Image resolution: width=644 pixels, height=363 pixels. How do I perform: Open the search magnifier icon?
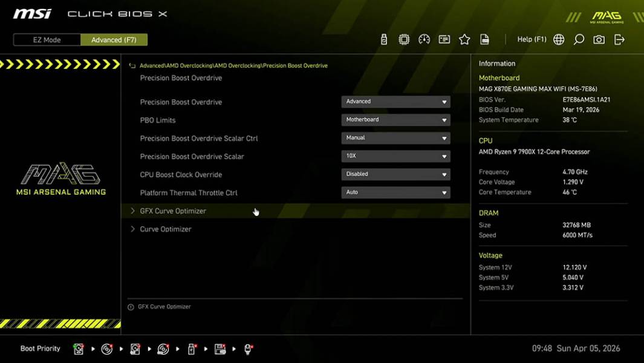coord(578,39)
